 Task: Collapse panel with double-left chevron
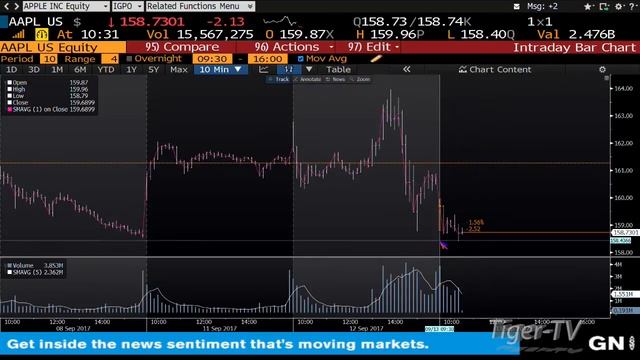click(407, 69)
